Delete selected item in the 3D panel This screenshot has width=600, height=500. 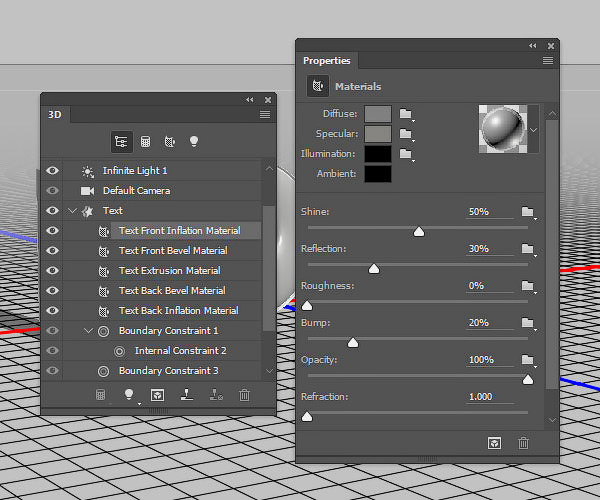[x=244, y=395]
